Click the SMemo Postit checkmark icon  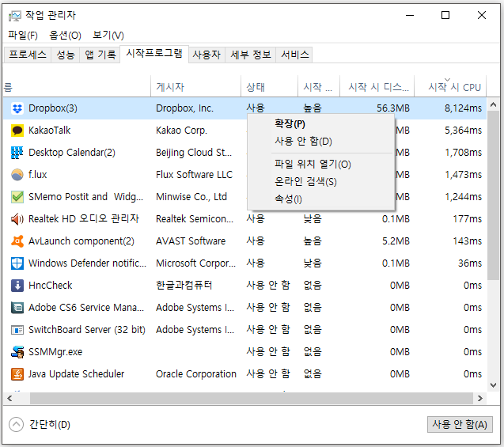coord(17,197)
